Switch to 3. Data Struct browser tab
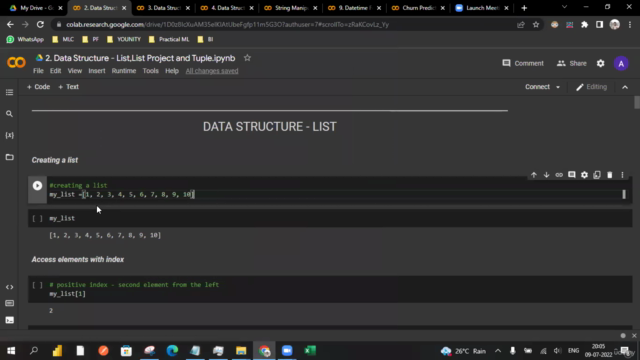Screen dimensions: 640x360 click(x=163, y=8)
